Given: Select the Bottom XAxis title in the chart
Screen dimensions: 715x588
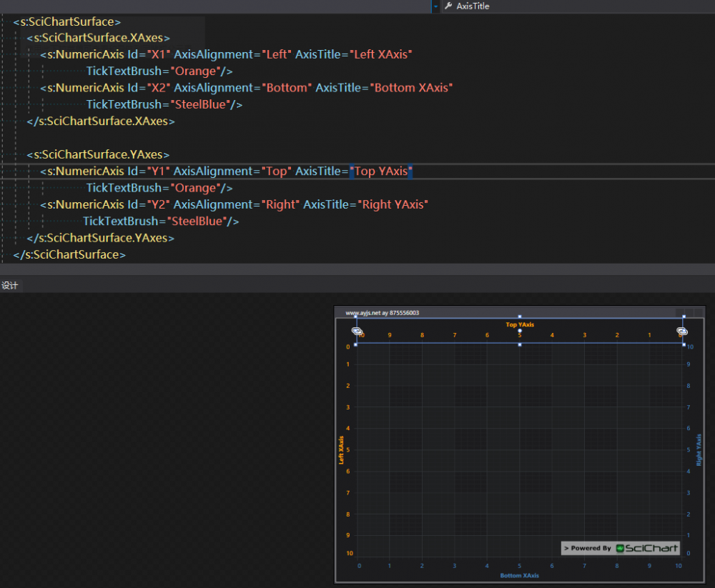Looking at the screenshot, I should 520,575.
